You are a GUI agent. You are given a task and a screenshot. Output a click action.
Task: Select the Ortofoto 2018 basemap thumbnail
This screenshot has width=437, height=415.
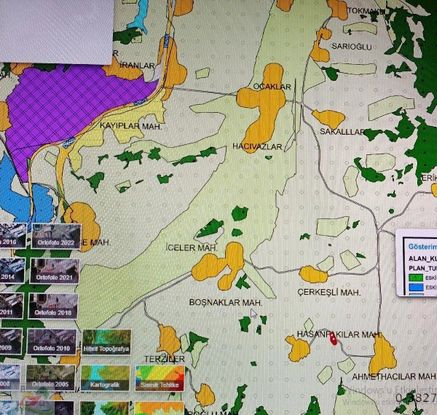tap(53, 306)
